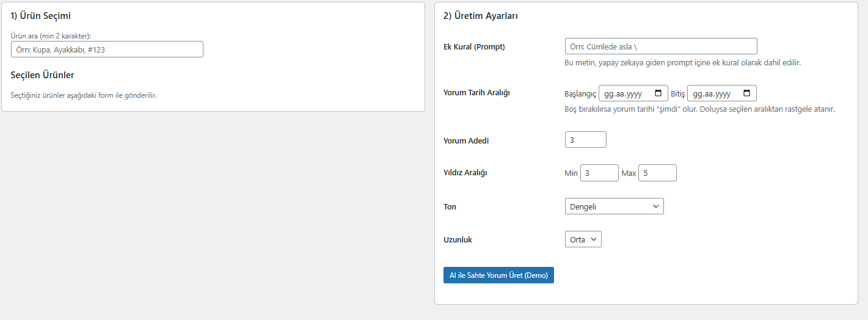Screen dimensions: 868x320
Task: Click into the Ek Kural prompt field
Action: tap(661, 46)
